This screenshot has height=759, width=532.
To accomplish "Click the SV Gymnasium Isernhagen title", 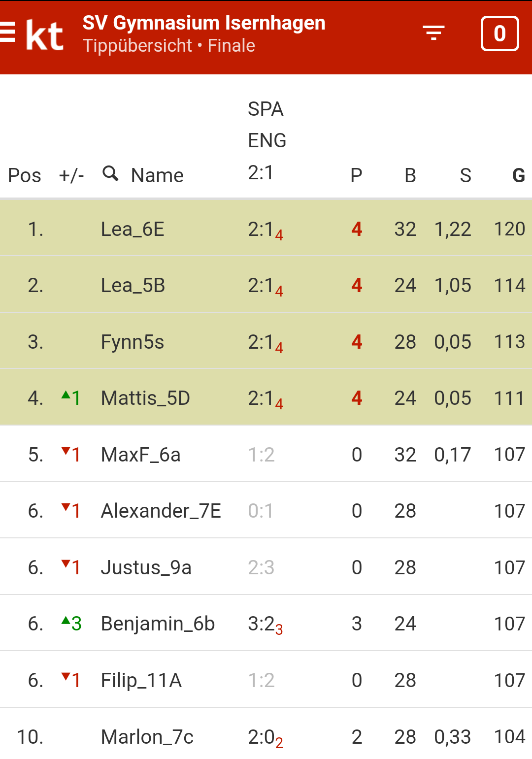I will tap(204, 23).
